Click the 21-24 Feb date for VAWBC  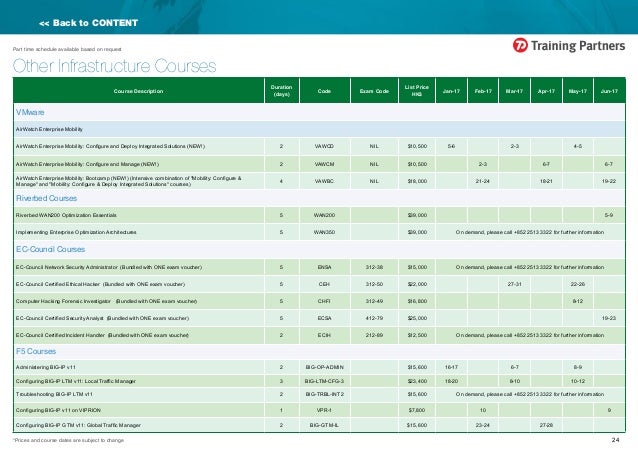tap(483, 181)
